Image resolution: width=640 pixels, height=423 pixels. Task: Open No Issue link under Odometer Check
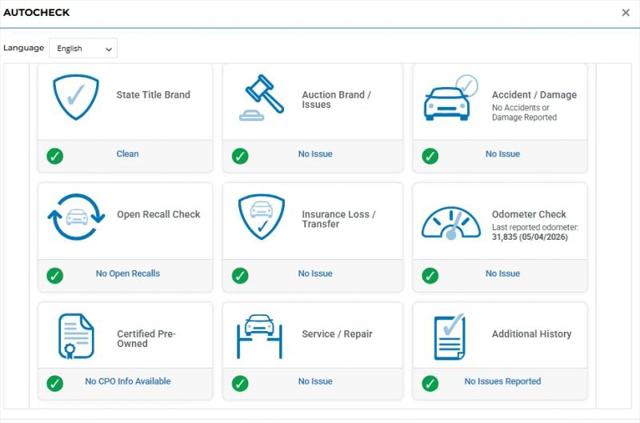503,274
